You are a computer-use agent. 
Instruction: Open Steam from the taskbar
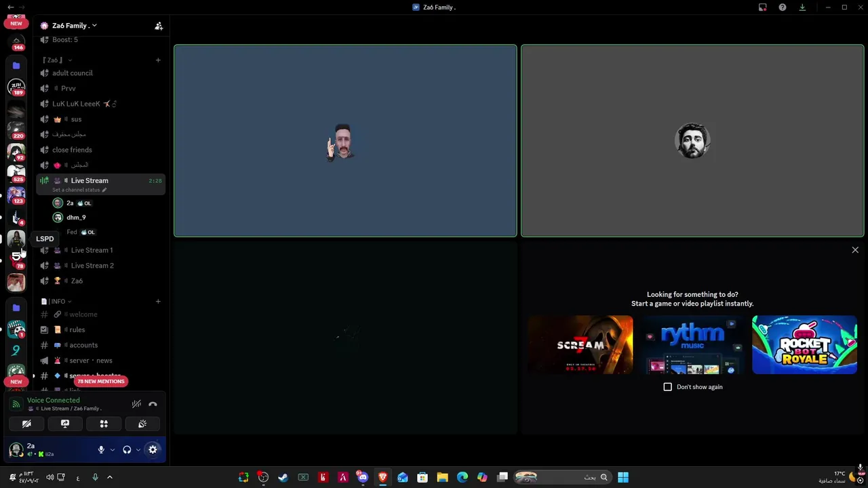[283, 477]
